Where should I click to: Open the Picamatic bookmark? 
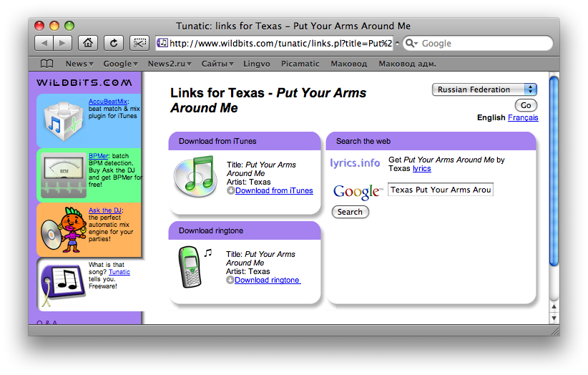click(300, 64)
